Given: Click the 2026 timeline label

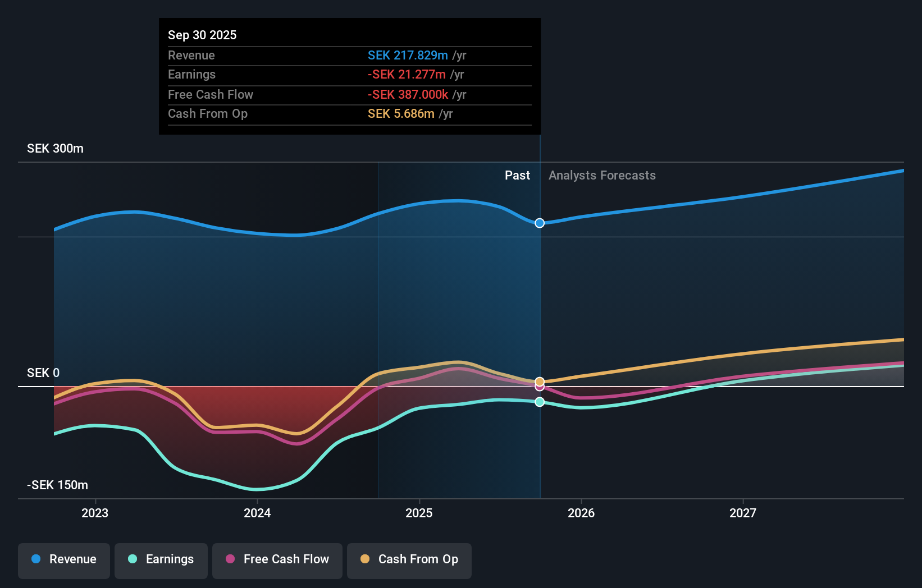Looking at the screenshot, I should [582, 512].
